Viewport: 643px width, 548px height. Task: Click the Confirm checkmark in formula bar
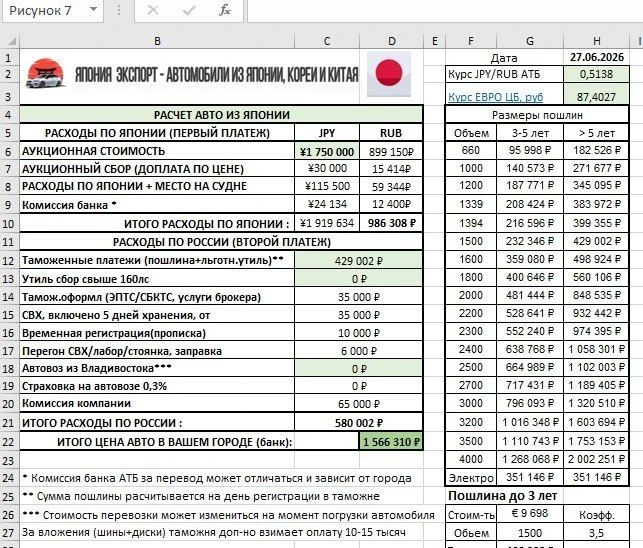189,10
